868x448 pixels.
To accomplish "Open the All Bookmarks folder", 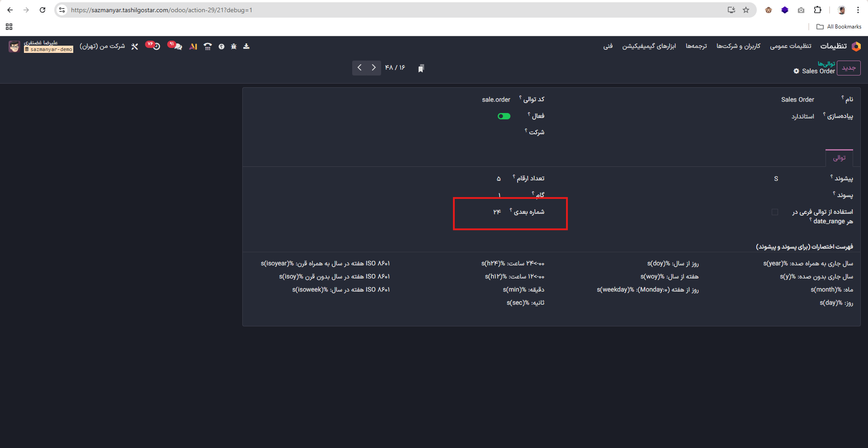I will [839, 27].
